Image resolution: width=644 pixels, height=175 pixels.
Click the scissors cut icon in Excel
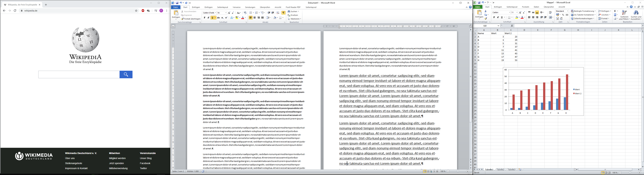coord(486,11)
